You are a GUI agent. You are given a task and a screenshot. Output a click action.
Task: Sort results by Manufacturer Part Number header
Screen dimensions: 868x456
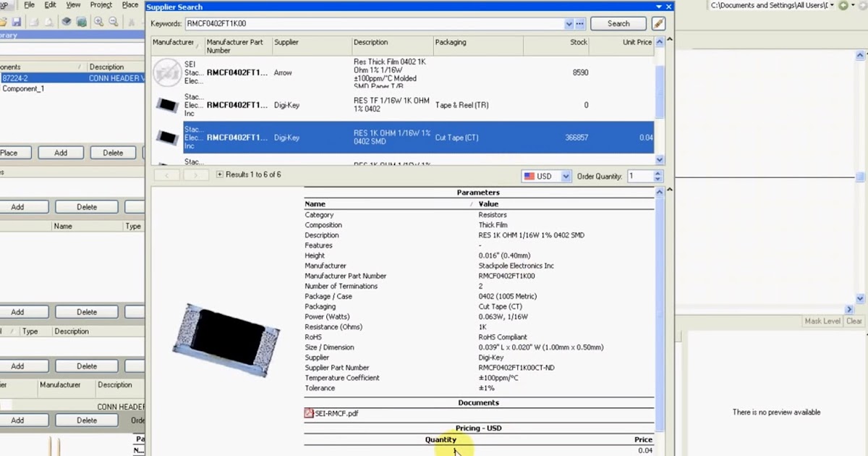pyautogui.click(x=237, y=46)
